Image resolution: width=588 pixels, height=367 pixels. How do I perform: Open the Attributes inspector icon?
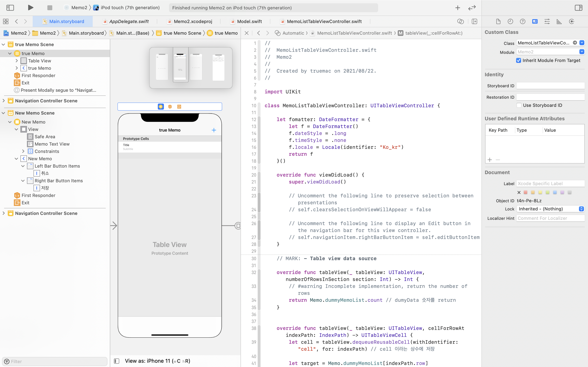547,21
